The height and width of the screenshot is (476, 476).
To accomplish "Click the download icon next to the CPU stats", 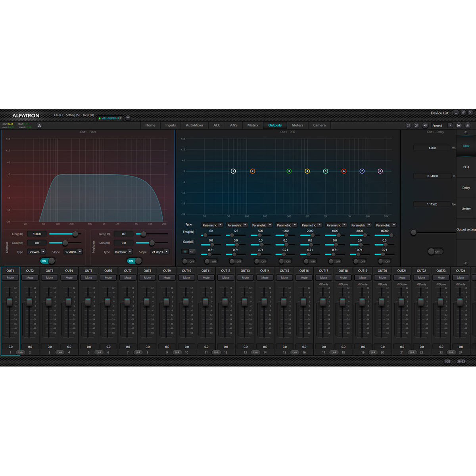I will click(x=39, y=125).
